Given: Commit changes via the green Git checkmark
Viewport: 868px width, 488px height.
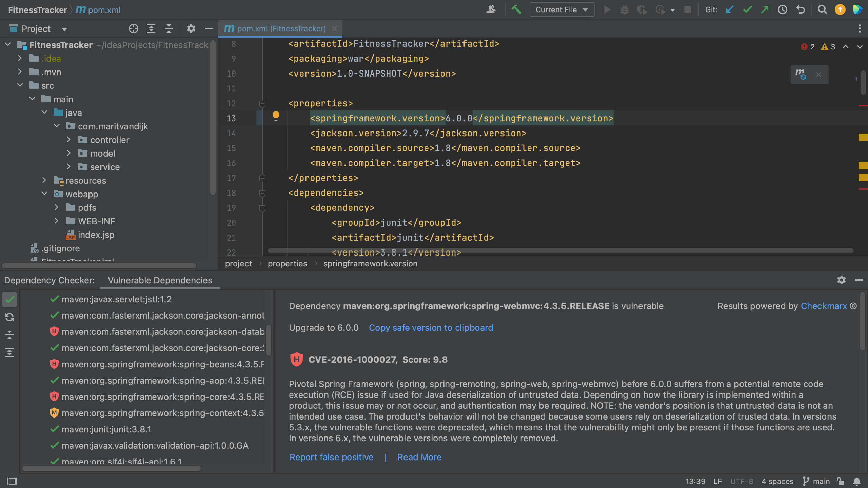Looking at the screenshot, I should coord(747,9).
